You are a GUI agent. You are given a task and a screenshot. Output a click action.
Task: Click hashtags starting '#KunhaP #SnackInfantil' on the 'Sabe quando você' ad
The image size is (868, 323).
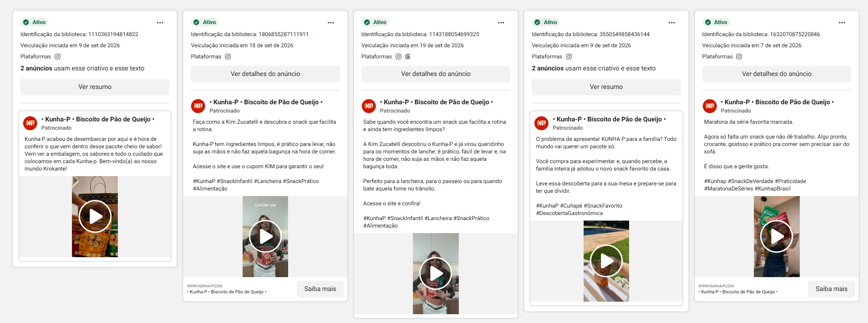pyautogui.click(x=426, y=222)
